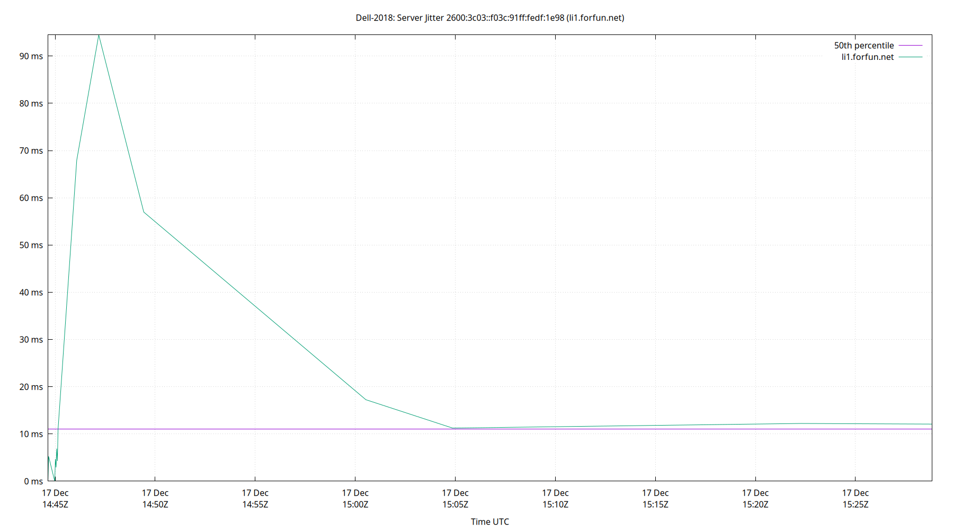The height and width of the screenshot is (530, 980).
Task: Click the peak of the green jitter spike
Action: [99, 36]
